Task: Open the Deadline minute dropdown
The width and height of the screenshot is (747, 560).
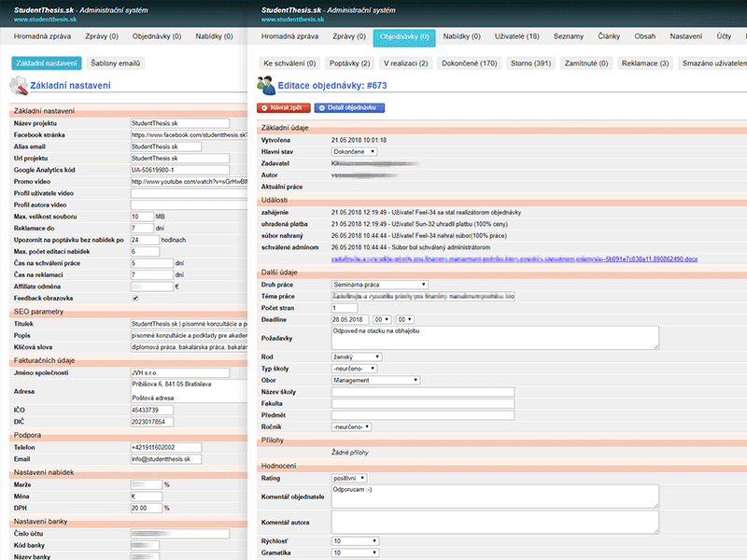Action: [x=405, y=319]
